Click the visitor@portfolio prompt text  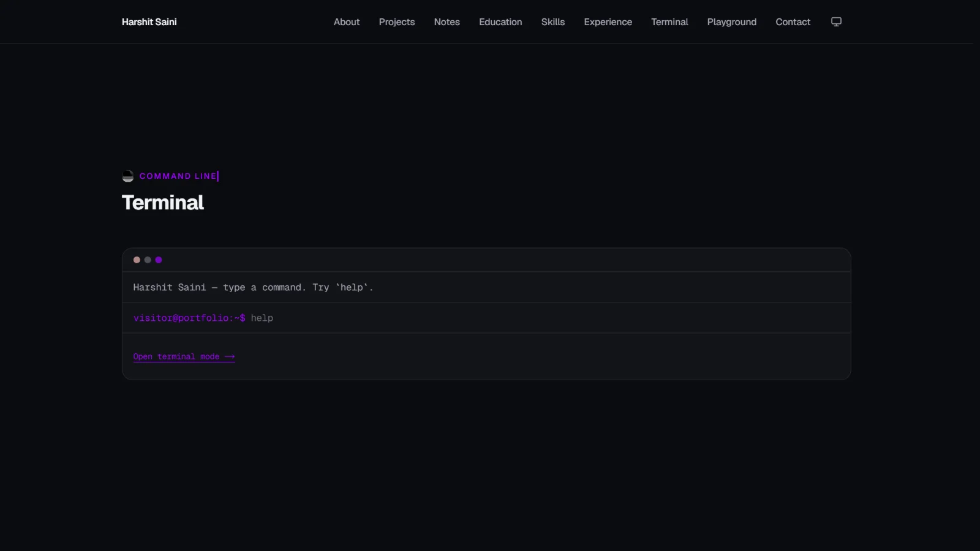coord(189,318)
